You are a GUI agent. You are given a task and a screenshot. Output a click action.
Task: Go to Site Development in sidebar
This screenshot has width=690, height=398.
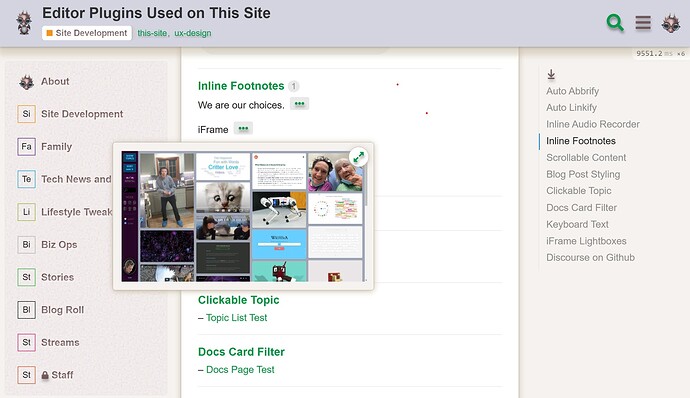pyautogui.click(x=82, y=114)
